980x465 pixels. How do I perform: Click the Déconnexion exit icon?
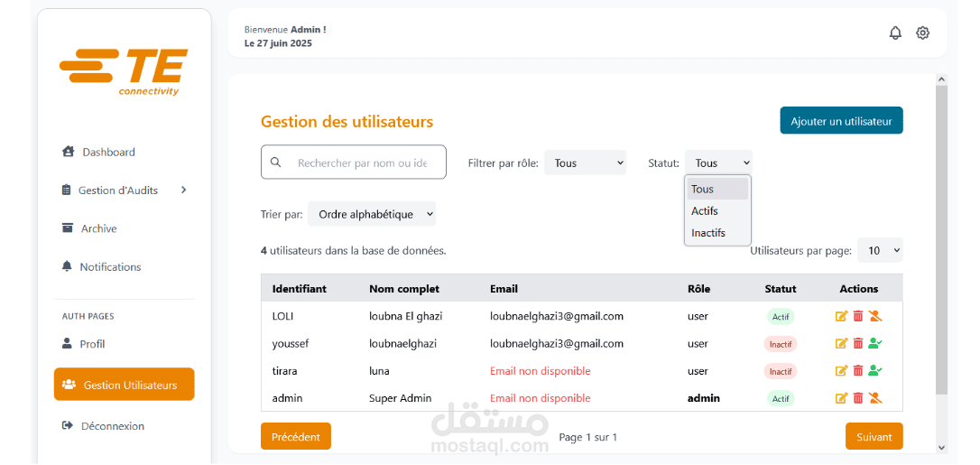[68, 425]
